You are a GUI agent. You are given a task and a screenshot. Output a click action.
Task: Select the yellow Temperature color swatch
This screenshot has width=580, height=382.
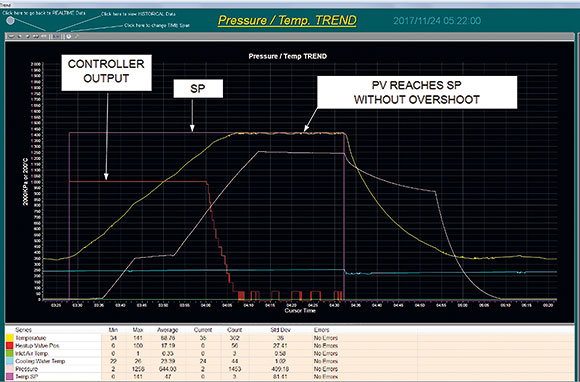(x=9, y=338)
